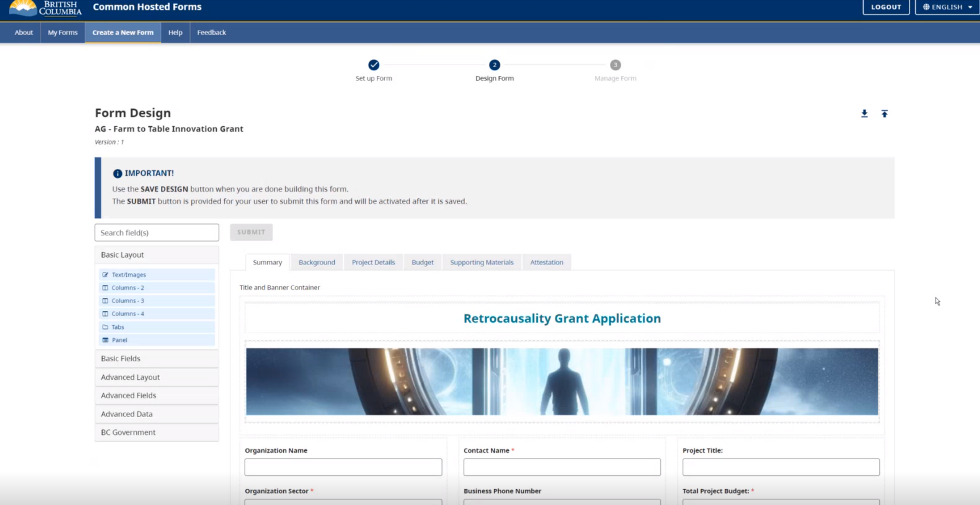Expand the BC Government section
Viewport: 980px width, 505px height.
pyautogui.click(x=157, y=432)
